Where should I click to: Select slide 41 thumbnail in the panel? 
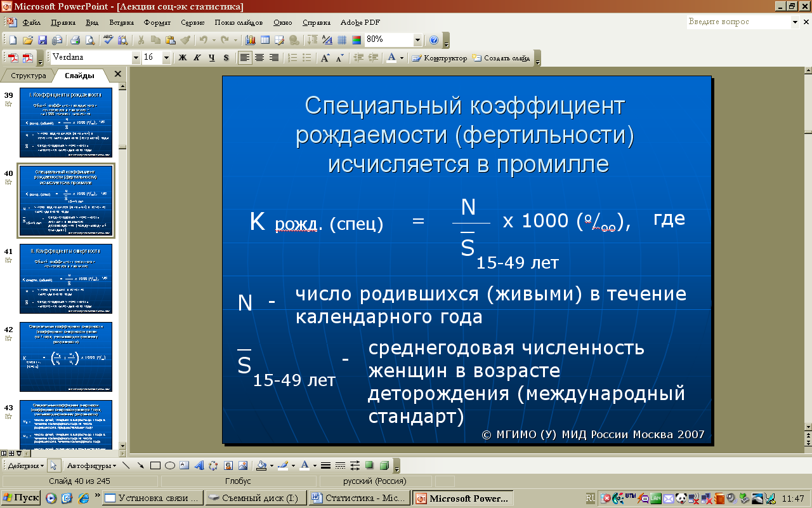click(x=66, y=279)
